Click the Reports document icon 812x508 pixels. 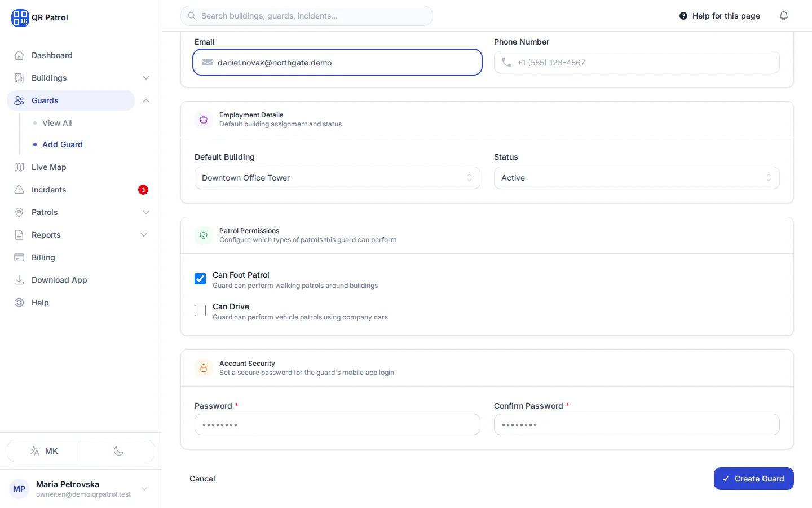tap(19, 235)
